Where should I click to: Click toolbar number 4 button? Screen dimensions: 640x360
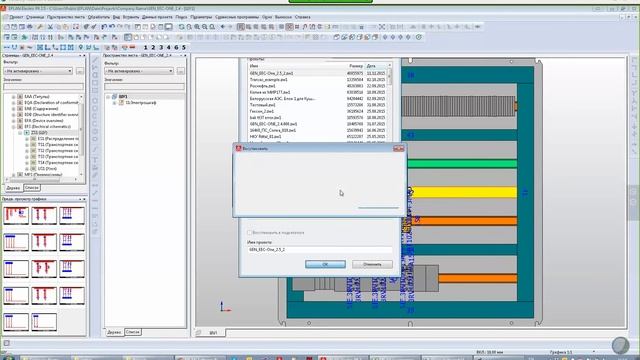click(x=169, y=47)
